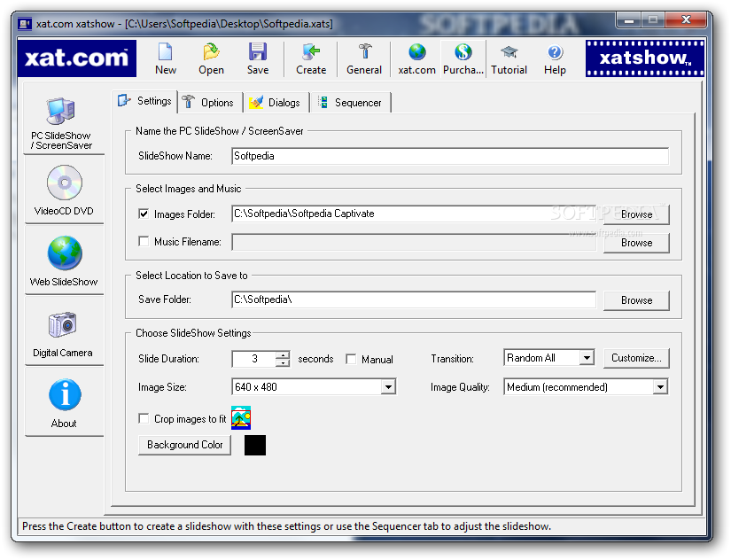The height and width of the screenshot is (560, 731).
Task: Close the xatshow window
Action: click(x=686, y=20)
